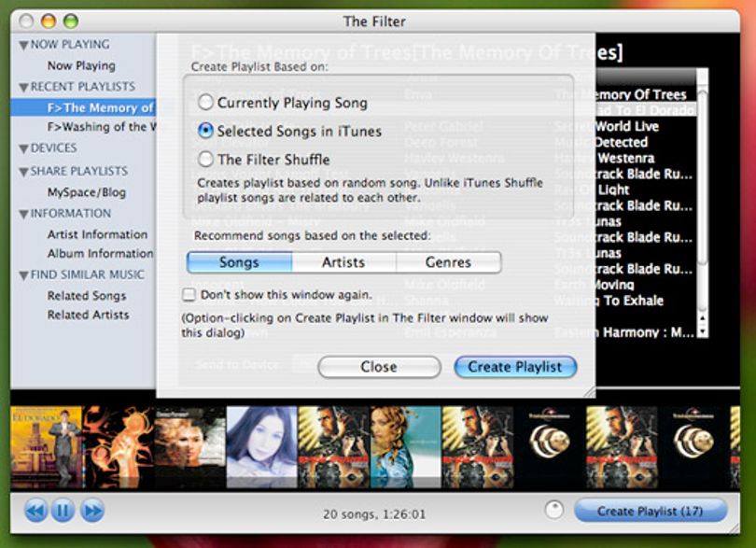
Task: Click Create Playlist in the dialog
Action: coord(515,367)
